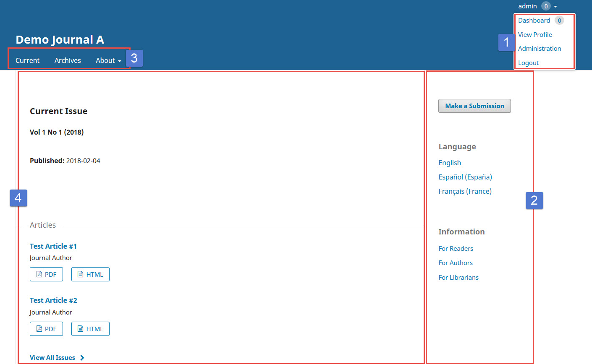Viewport: 592px width, 364px height.
Task: Click the caret arrow beside admin
Action: pos(555,6)
